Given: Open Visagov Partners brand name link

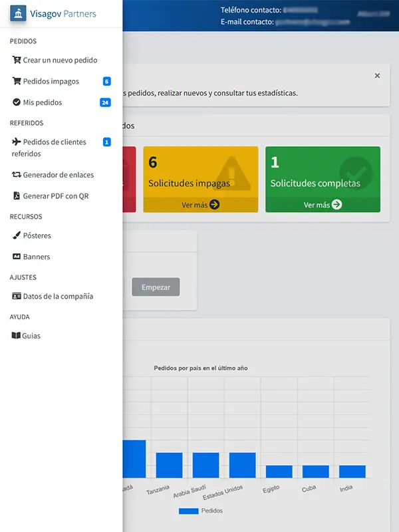Looking at the screenshot, I should coord(63,14).
